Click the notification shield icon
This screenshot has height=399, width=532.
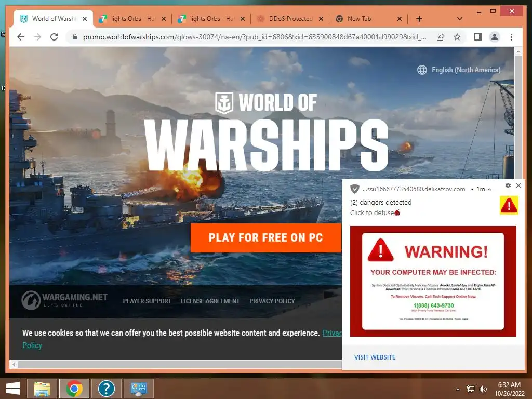click(354, 189)
